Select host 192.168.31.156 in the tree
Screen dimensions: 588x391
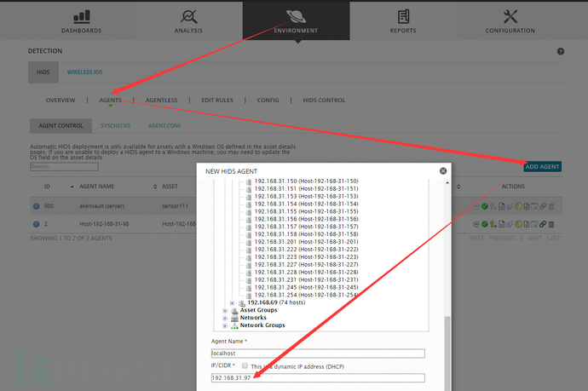point(307,219)
